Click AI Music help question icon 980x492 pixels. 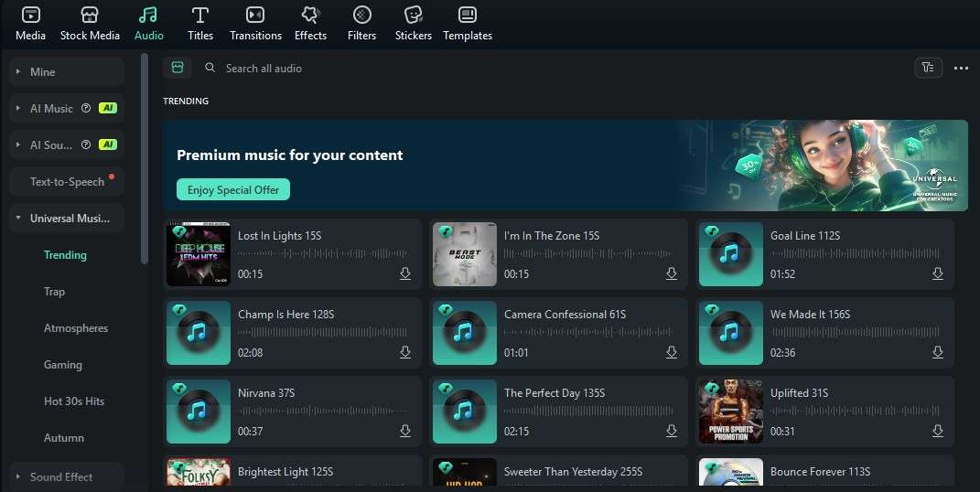[x=86, y=108]
